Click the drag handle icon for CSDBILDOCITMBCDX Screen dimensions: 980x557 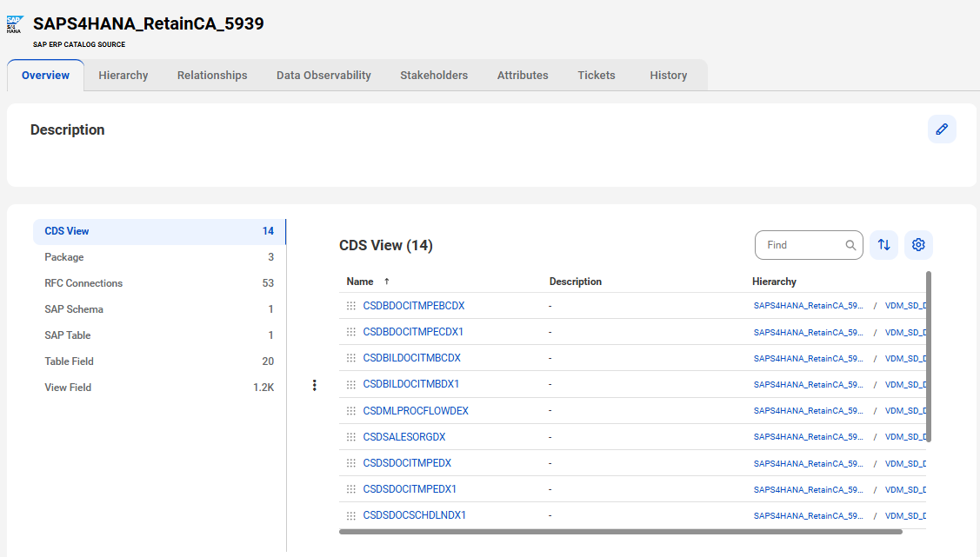351,358
